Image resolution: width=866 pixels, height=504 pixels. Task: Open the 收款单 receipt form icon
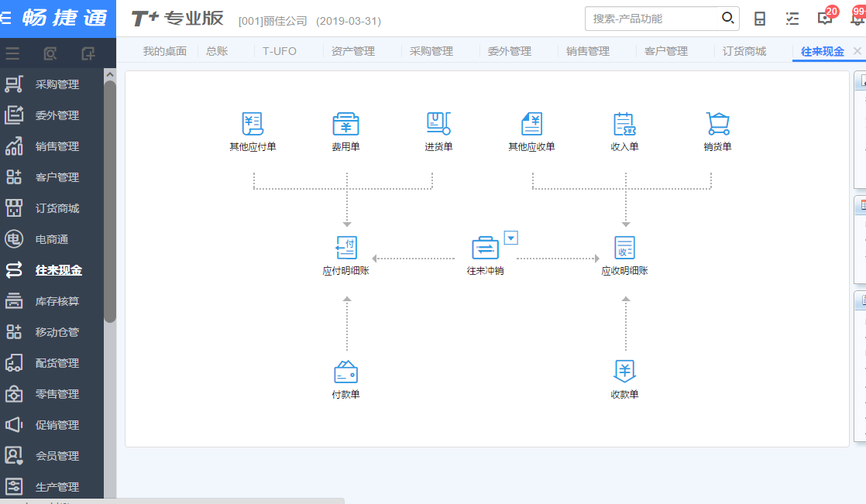(x=624, y=372)
